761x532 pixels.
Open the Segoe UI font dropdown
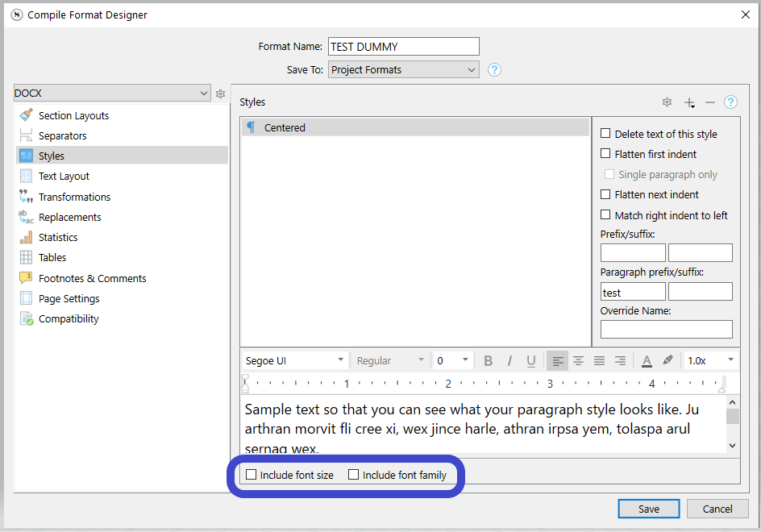click(x=294, y=360)
